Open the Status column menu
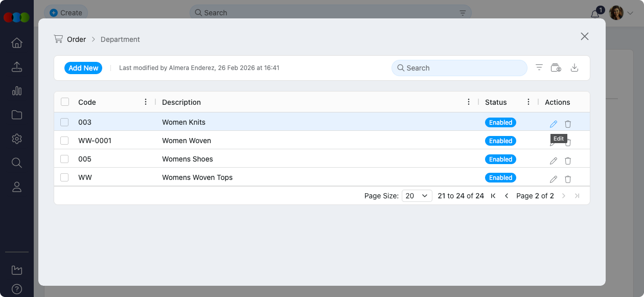 tap(528, 102)
